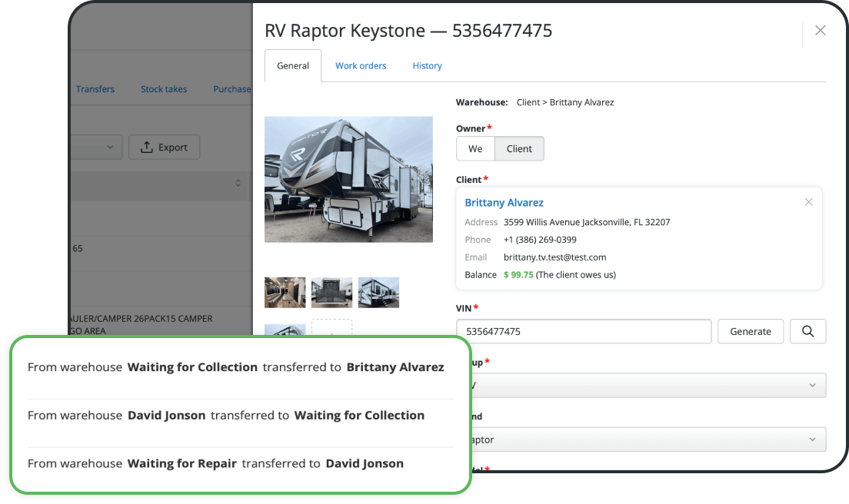Open the Brittany Alvarez client link
This screenshot has height=504, width=849.
click(x=504, y=202)
